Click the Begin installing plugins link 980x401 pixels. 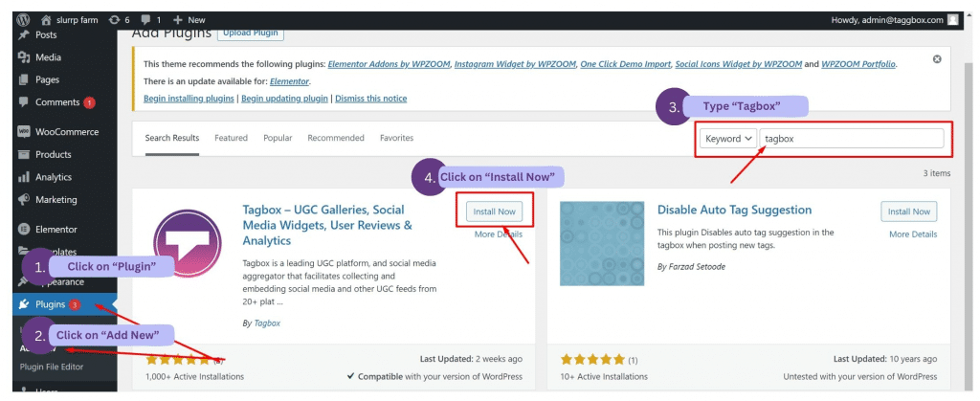coord(189,99)
